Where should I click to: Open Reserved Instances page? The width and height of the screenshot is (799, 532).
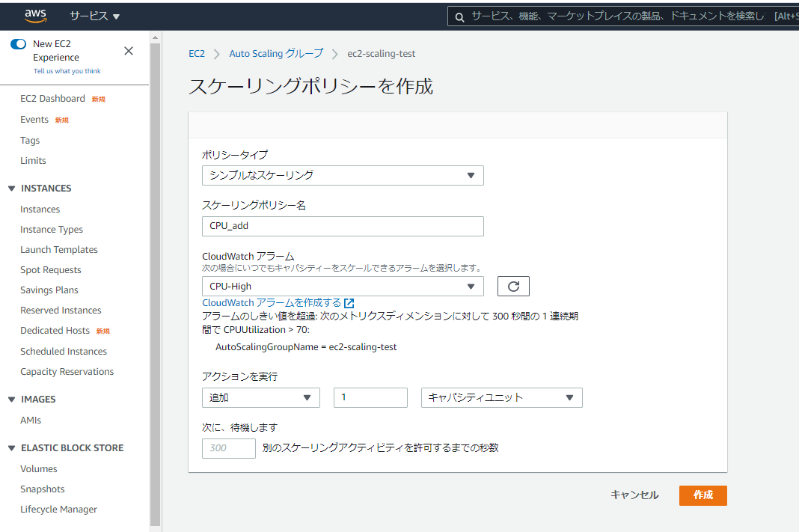coord(61,311)
